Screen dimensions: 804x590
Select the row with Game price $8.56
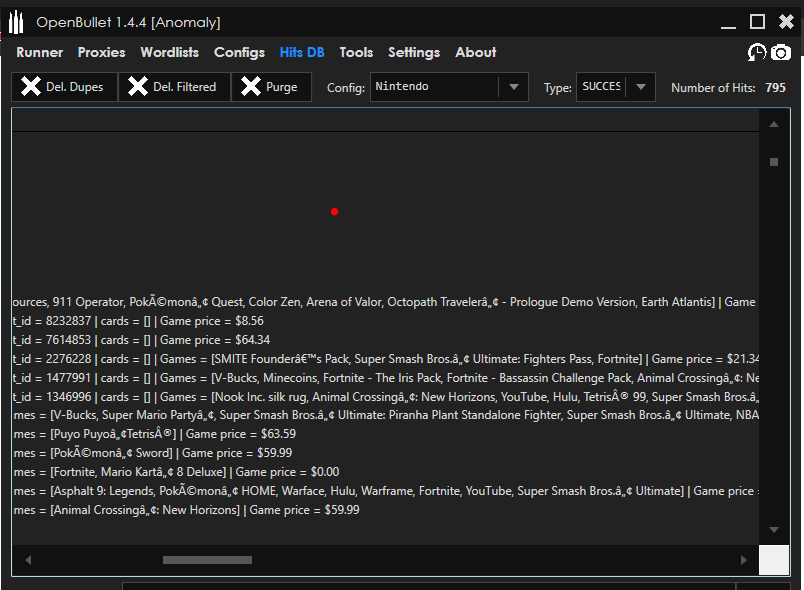click(x=386, y=321)
